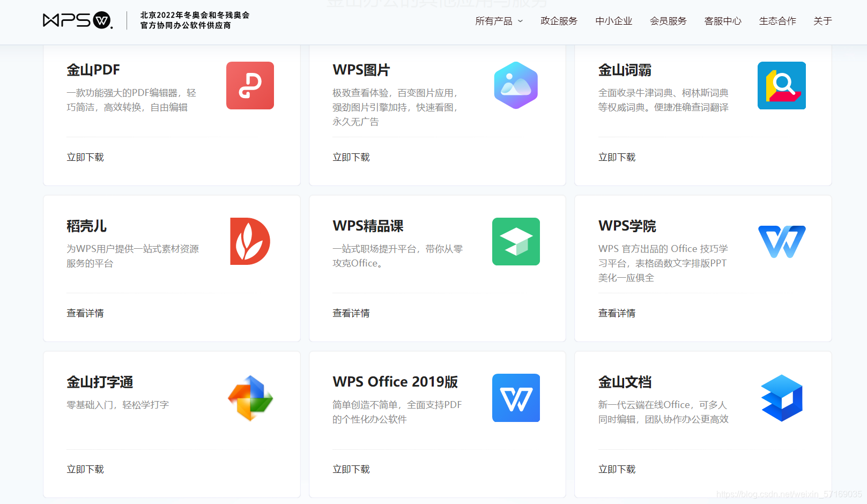Open the 金山PDF red app icon
Viewport: 867px width, 504px height.
click(x=250, y=85)
